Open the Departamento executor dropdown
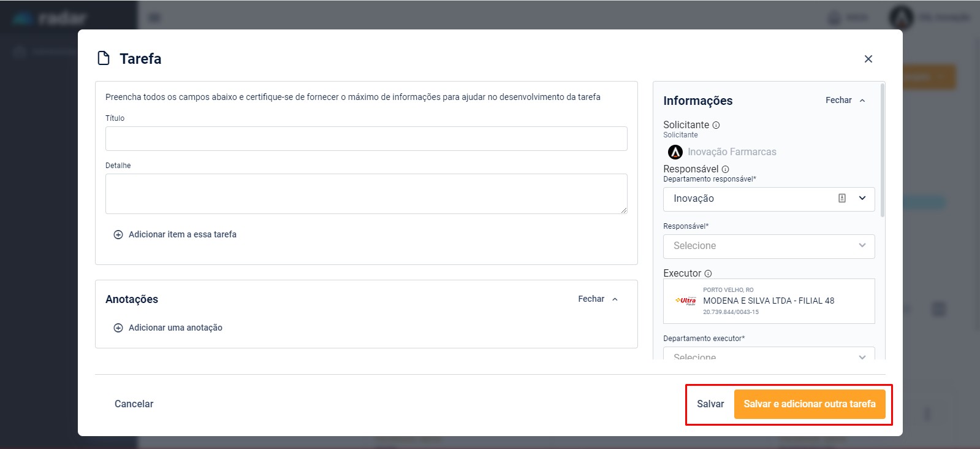The height and width of the screenshot is (449, 980). tap(769, 354)
